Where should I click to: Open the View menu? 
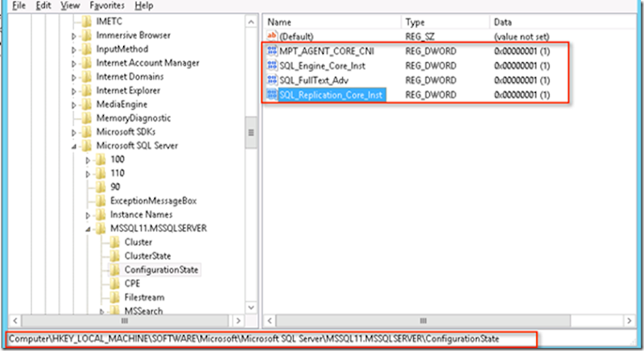click(70, 6)
